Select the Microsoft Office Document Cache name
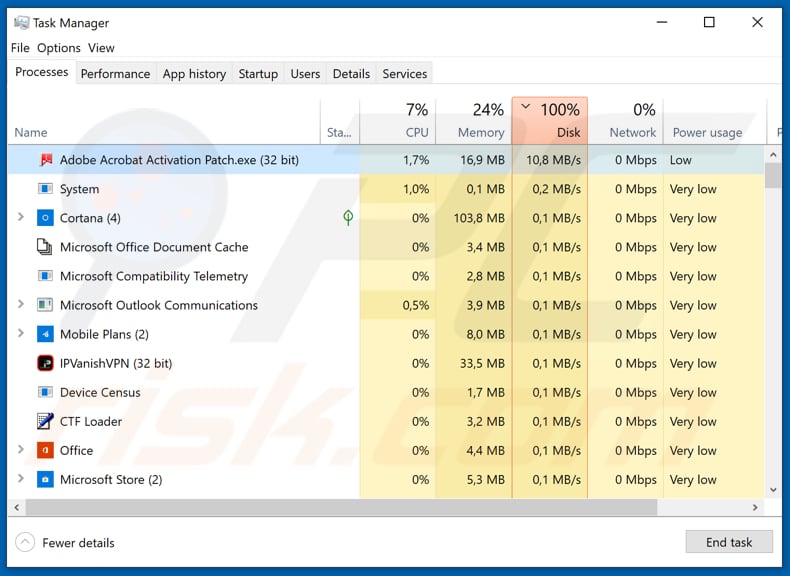 (x=154, y=247)
